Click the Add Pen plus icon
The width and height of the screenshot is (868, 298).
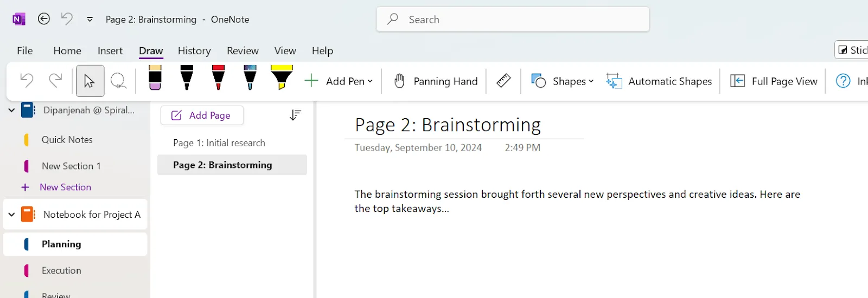pyautogui.click(x=311, y=81)
